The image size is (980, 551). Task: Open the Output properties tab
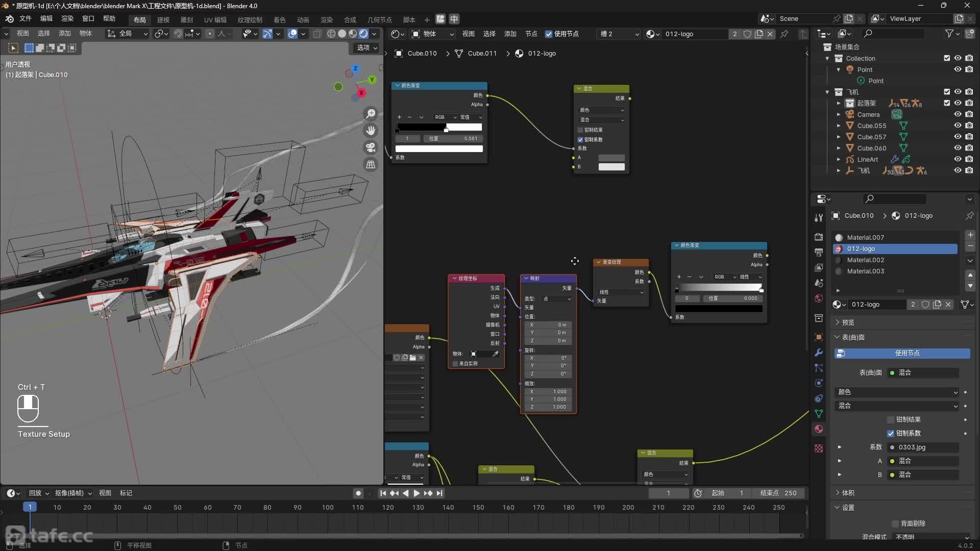[819, 253]
